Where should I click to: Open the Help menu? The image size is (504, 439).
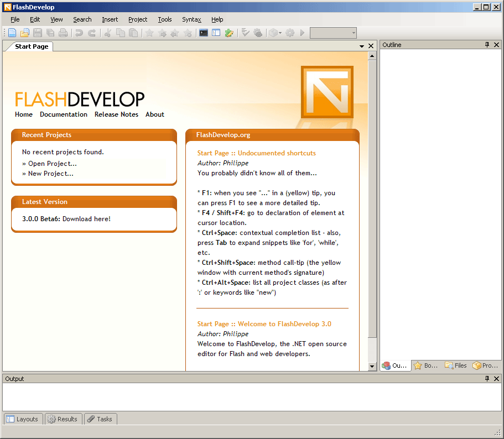217,19
